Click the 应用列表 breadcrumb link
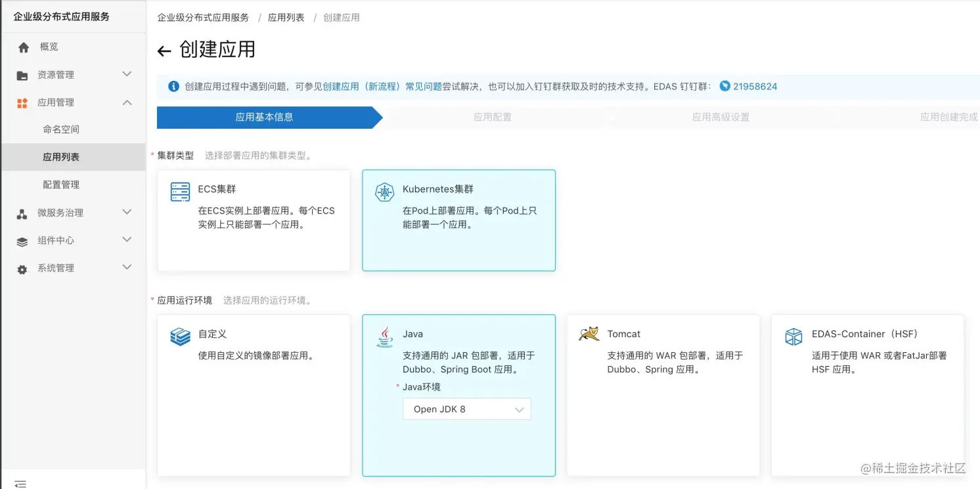The height and width of the screenshot is (489, 980). pyautogui.click(x=286, y=18)
